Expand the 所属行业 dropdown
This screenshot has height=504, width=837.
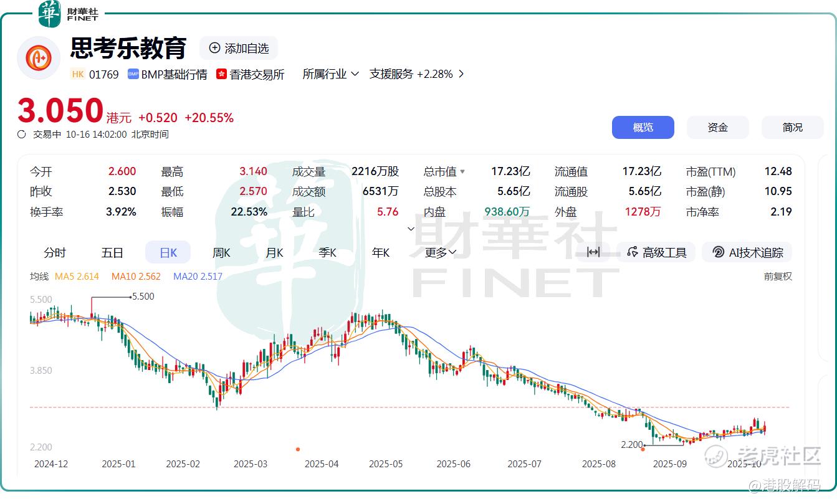point(331,74)
